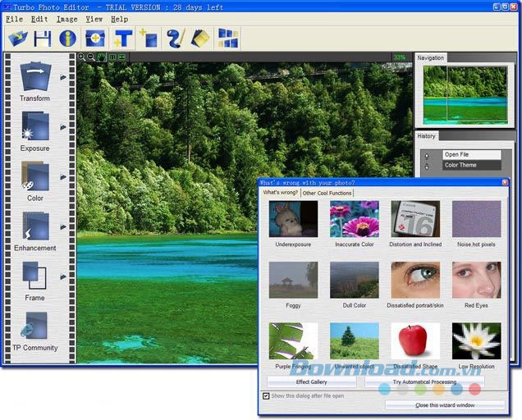Select the add text T tool
This screenshot has height=420, width=522.
point(123,38)
